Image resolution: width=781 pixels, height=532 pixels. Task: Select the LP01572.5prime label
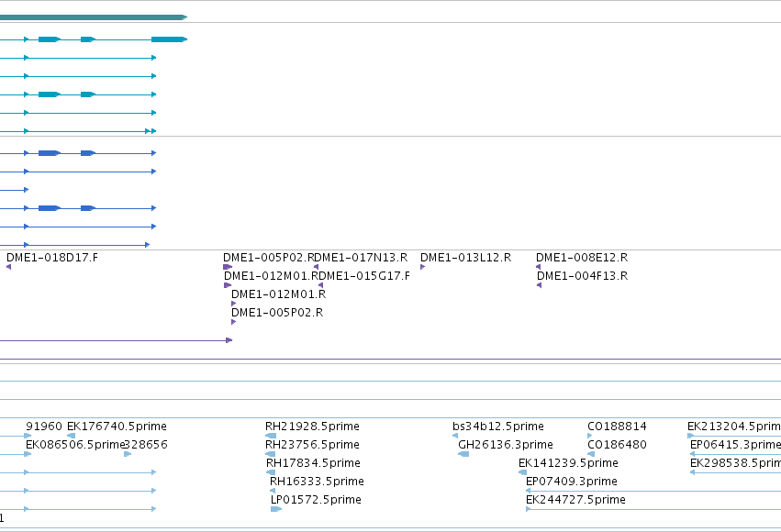(316, 500)
